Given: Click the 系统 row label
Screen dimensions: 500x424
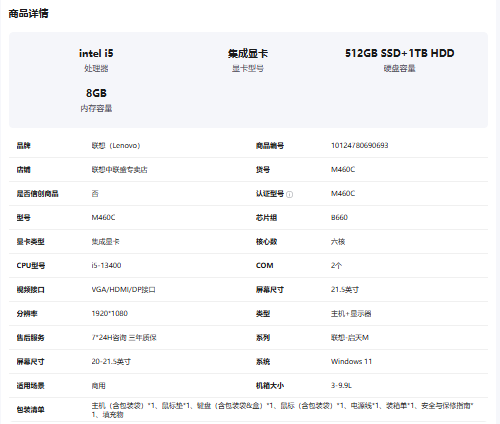Looking at the screenshot, I should point(263,362).
